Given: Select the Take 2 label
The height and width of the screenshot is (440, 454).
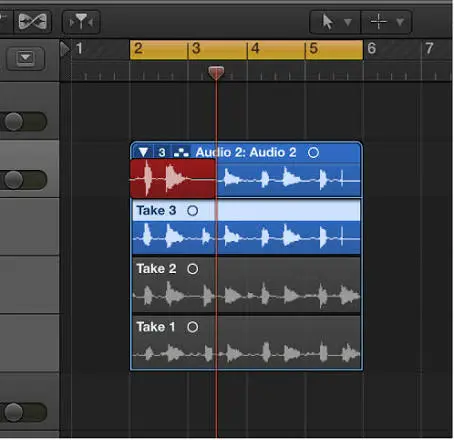Looking at the screenshot, I should pos(156,269).
